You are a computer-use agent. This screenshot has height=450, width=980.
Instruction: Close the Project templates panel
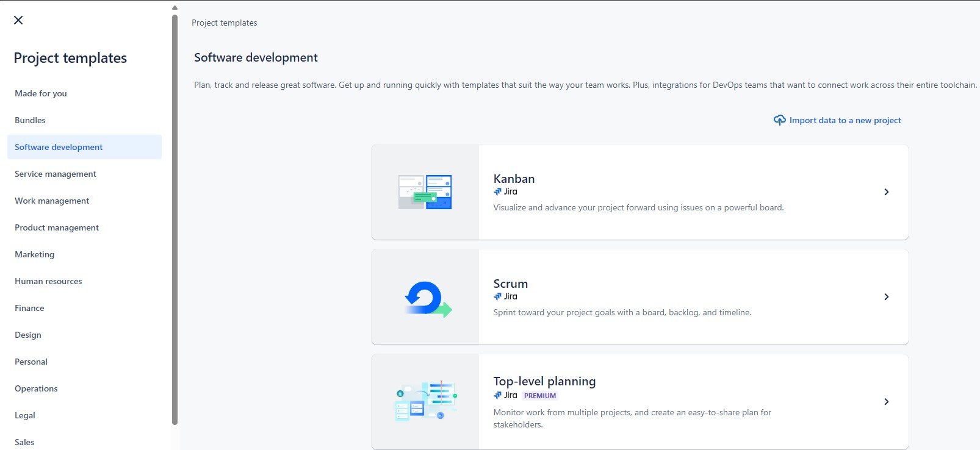18,20
